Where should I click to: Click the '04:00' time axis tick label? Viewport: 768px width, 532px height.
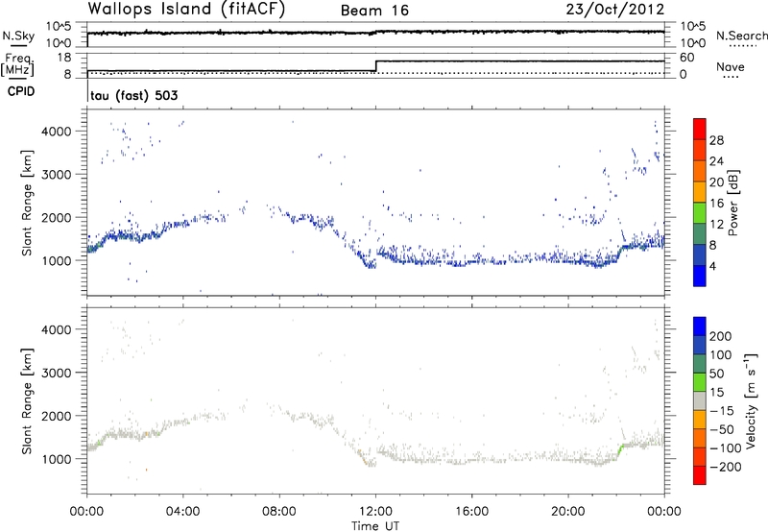point(183,512)
